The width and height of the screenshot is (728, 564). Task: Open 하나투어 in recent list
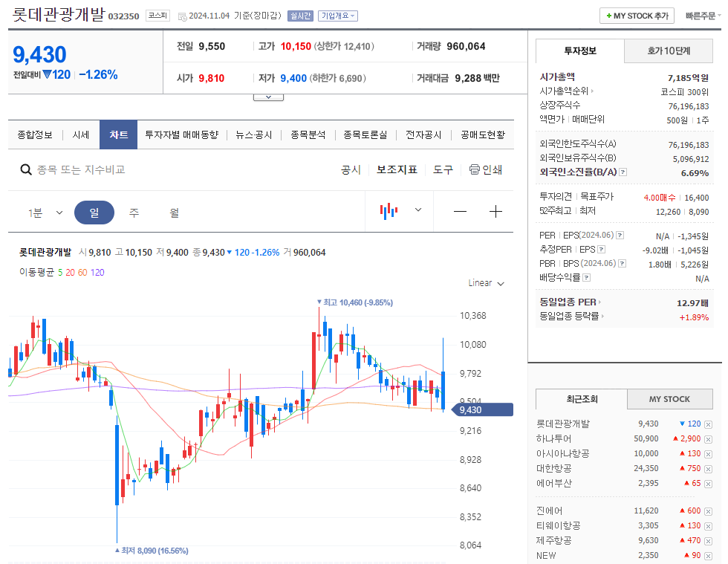click(x=553, y=439)
